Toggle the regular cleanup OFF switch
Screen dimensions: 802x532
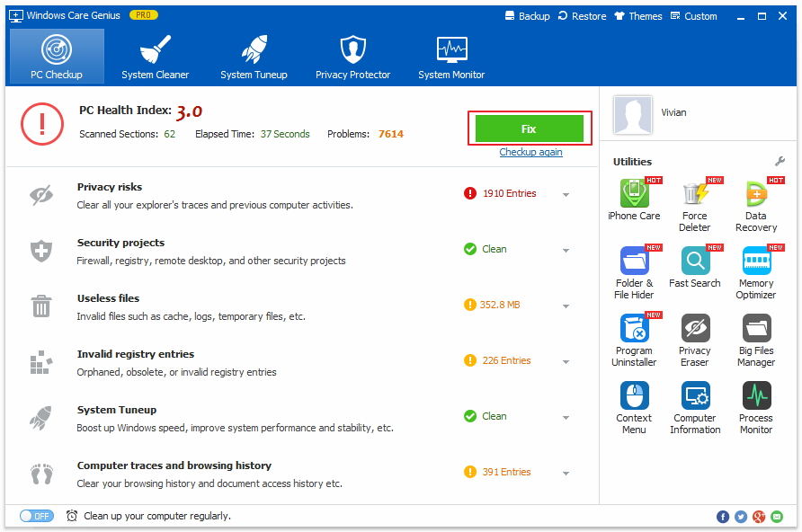point(36,516)
